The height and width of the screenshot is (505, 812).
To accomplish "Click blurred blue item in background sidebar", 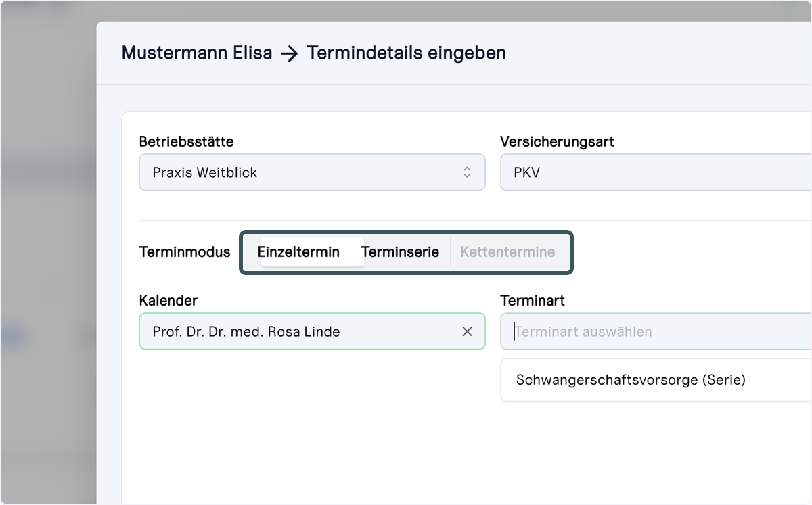I will (12, 336).
